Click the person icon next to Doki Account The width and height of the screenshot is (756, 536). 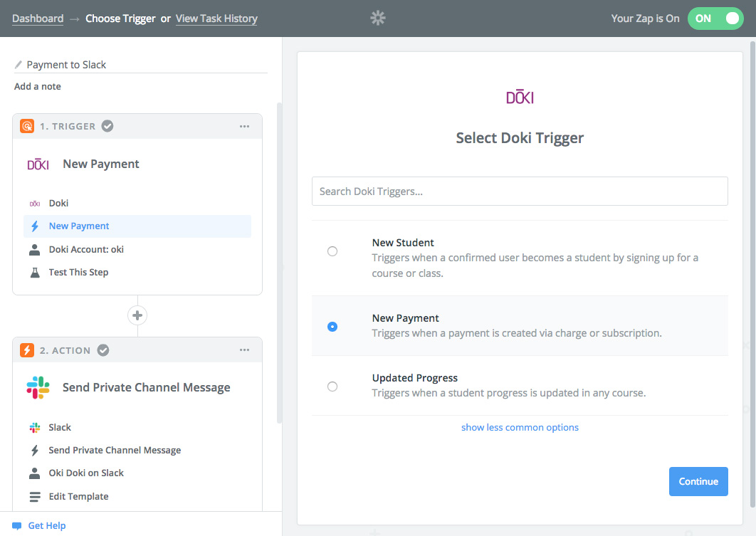pos(35,250)
